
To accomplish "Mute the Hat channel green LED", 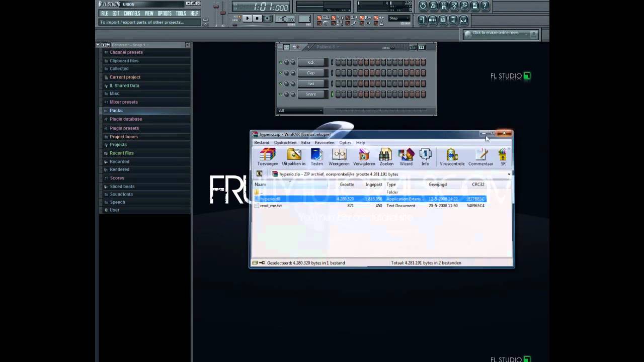I will 280,83.
